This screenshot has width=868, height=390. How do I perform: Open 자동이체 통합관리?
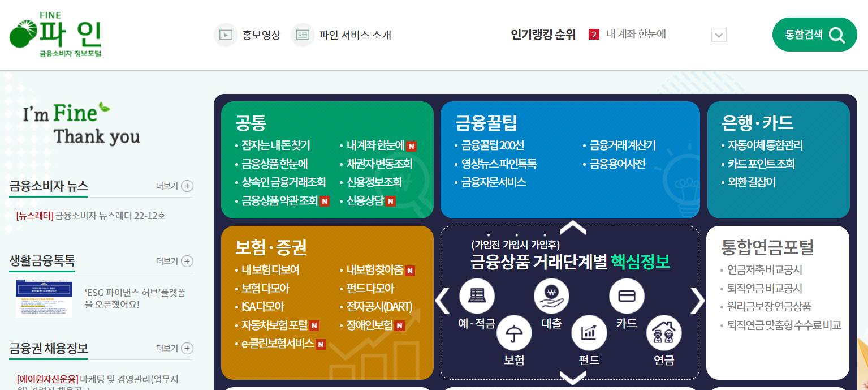click(x=765, y=145)
